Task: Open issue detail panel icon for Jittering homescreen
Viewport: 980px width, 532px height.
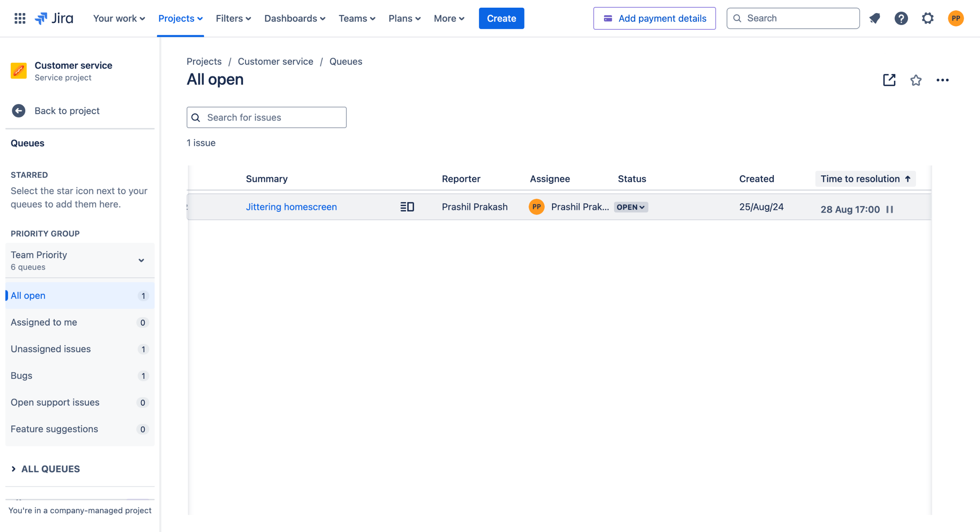Action: (407, 207)
